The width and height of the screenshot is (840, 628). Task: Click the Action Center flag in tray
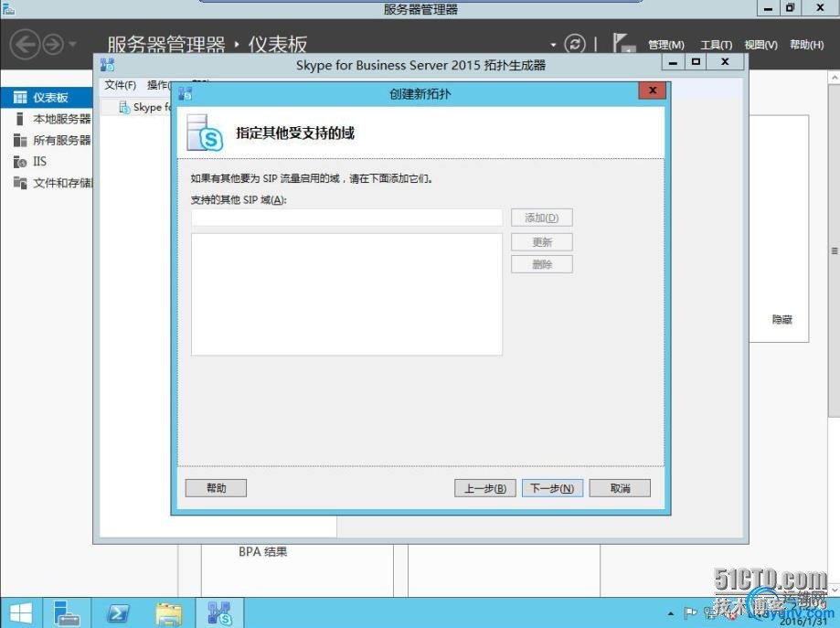[690, 612]
